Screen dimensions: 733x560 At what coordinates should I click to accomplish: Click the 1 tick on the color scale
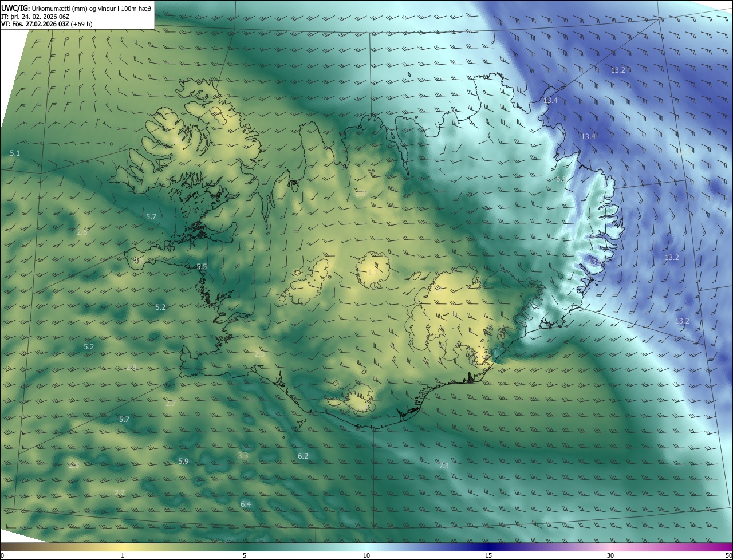tap(123, 555)
